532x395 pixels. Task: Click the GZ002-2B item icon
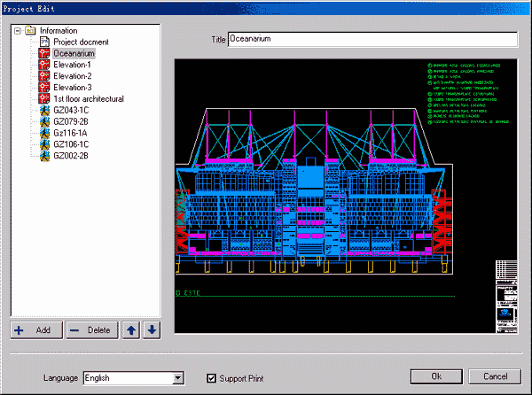pos(44,156)
